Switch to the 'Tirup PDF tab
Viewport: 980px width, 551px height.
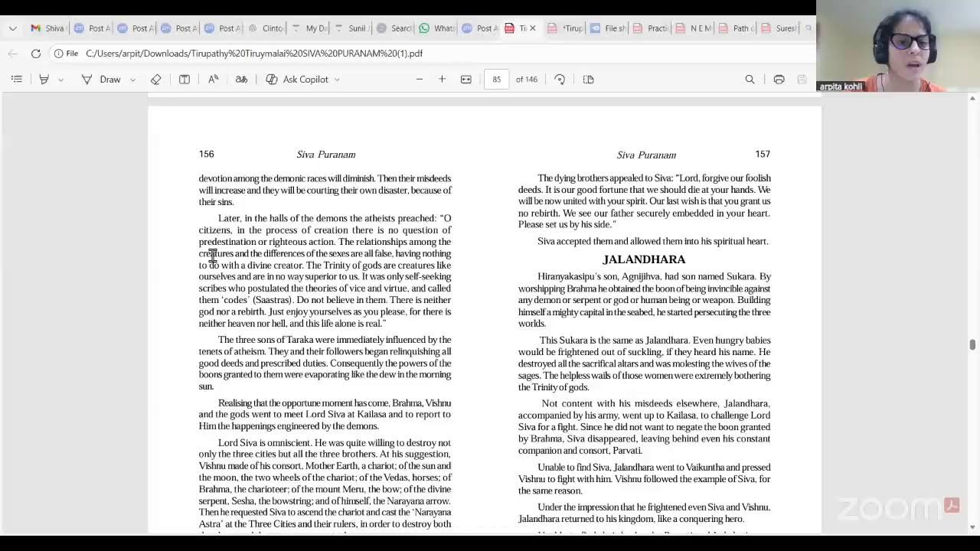coord(567,28)
